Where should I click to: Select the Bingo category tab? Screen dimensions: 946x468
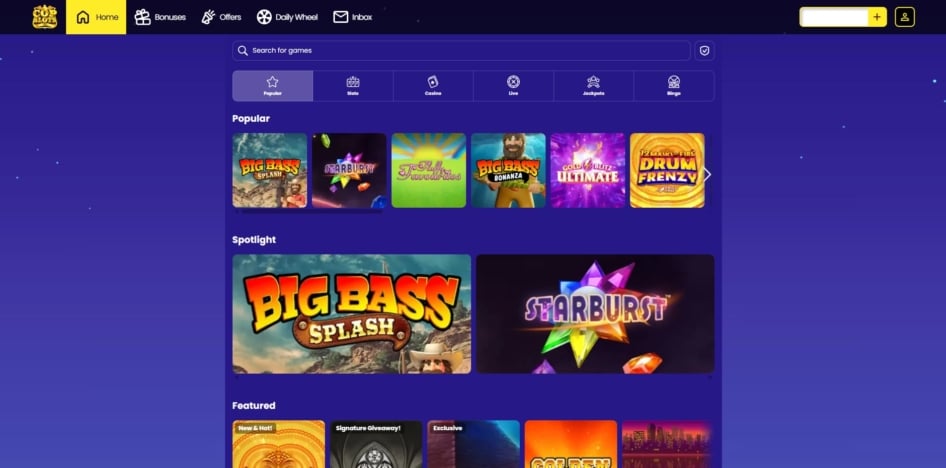pyautogui.click(x=674, y=86)
